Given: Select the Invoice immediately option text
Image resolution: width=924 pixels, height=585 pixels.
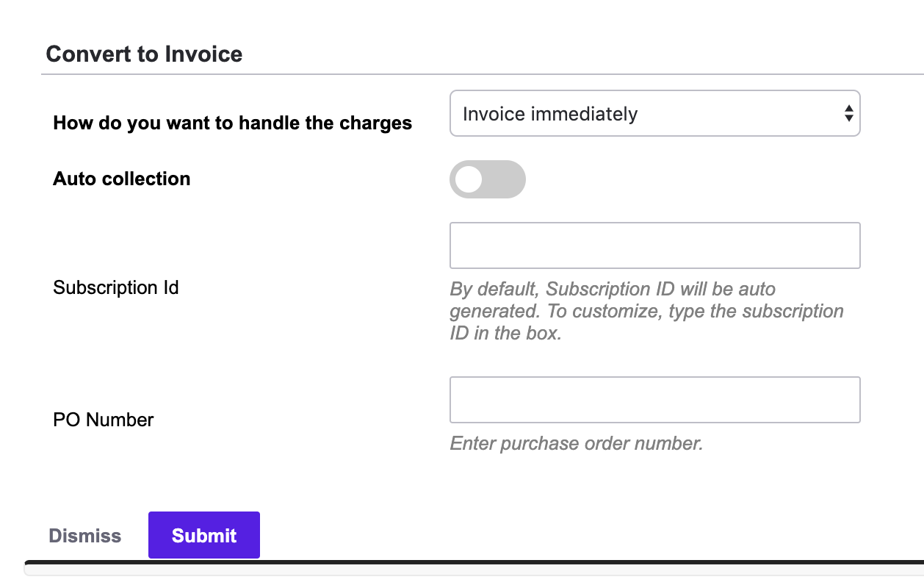Looking at the screenshot, I should (549, 114).
